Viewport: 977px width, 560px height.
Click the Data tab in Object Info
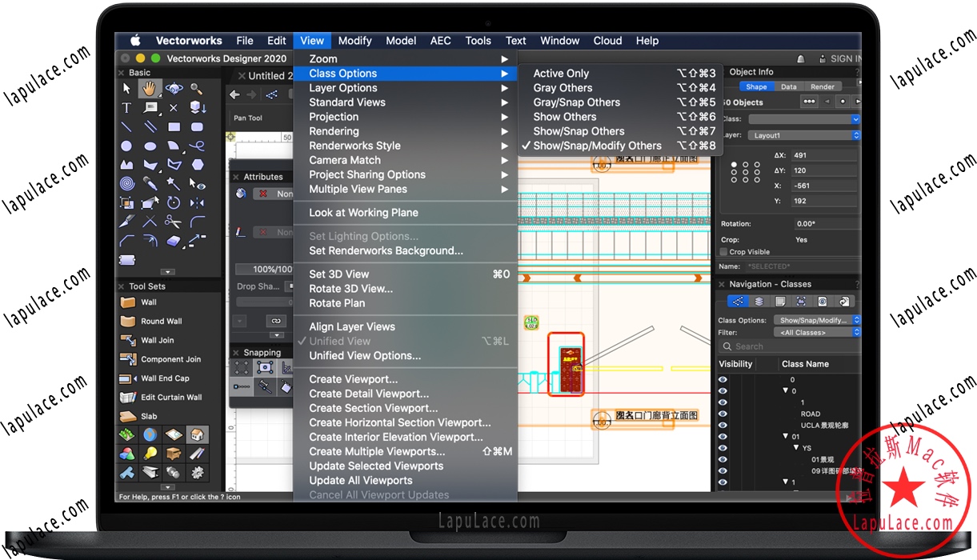pos(789,86)
